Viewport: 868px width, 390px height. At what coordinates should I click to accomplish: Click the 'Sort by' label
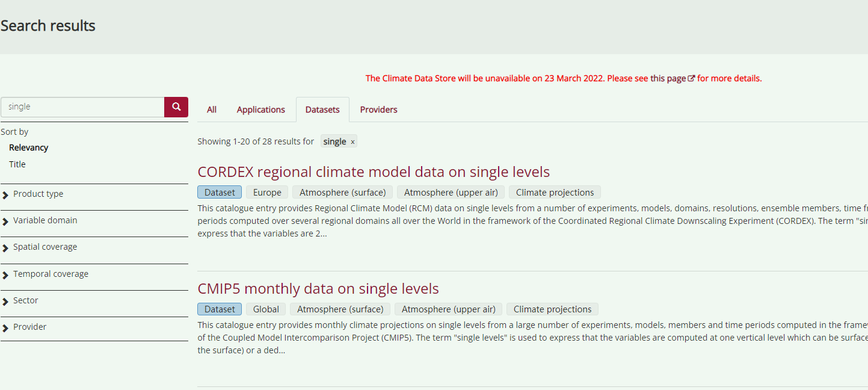point(14,132)
